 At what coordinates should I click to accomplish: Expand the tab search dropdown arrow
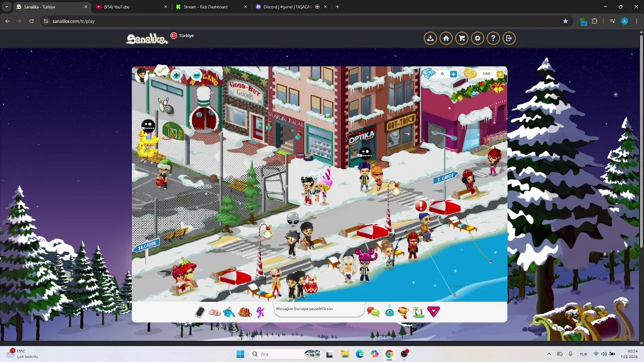pyautogui.click(x=6, y=7)
